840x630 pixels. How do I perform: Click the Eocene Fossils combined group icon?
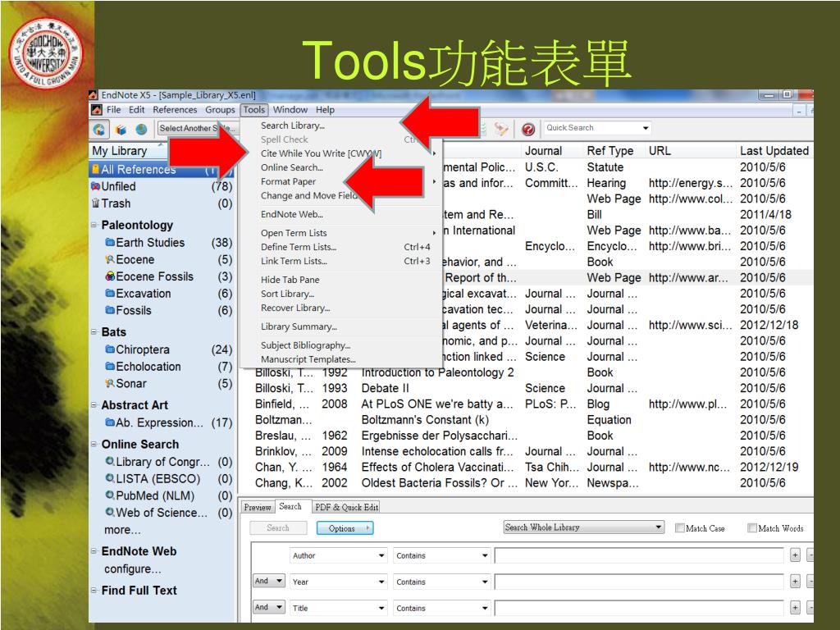pyautogui.click(x=111, y=276)
